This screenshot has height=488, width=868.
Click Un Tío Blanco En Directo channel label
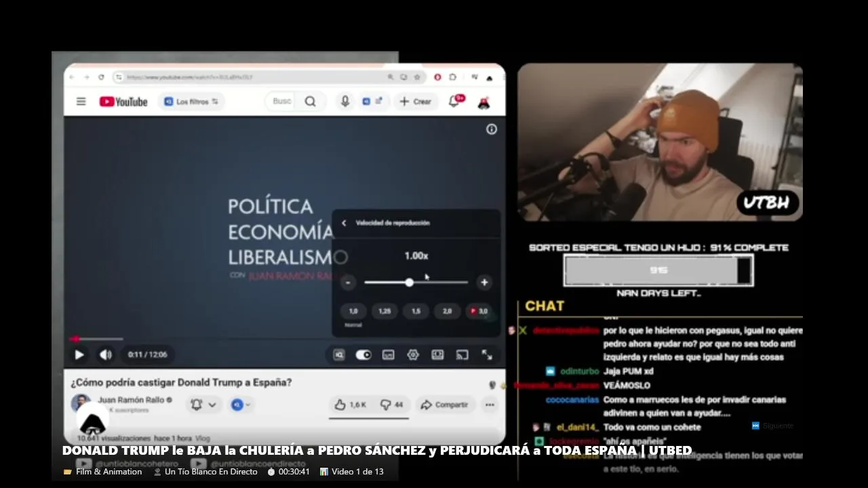[205, 472]
